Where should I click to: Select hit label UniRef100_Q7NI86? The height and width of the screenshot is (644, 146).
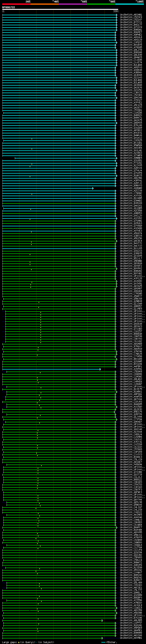click(131, 351)
